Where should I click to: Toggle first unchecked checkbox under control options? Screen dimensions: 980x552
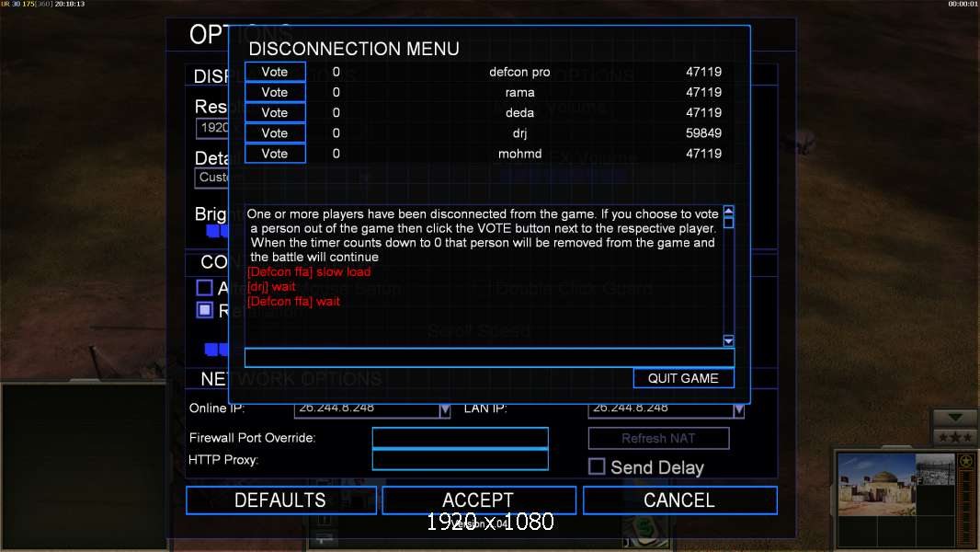(x=204, y=288)
